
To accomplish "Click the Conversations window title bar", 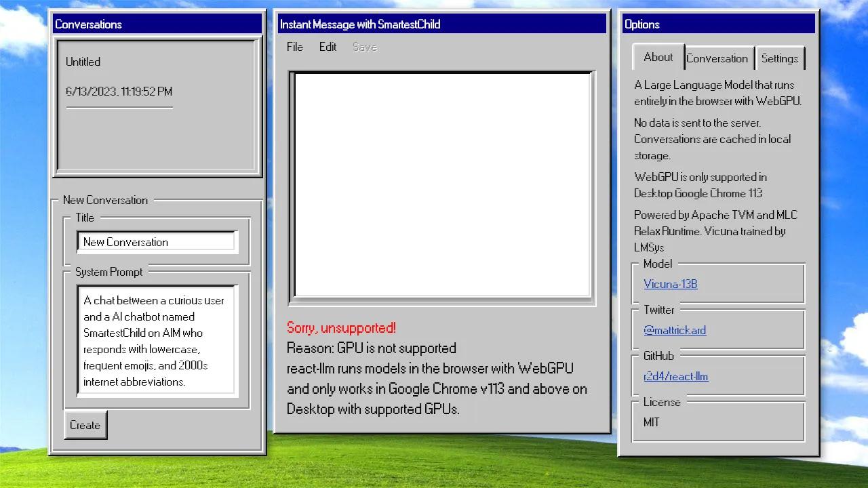I will point(157,24).
